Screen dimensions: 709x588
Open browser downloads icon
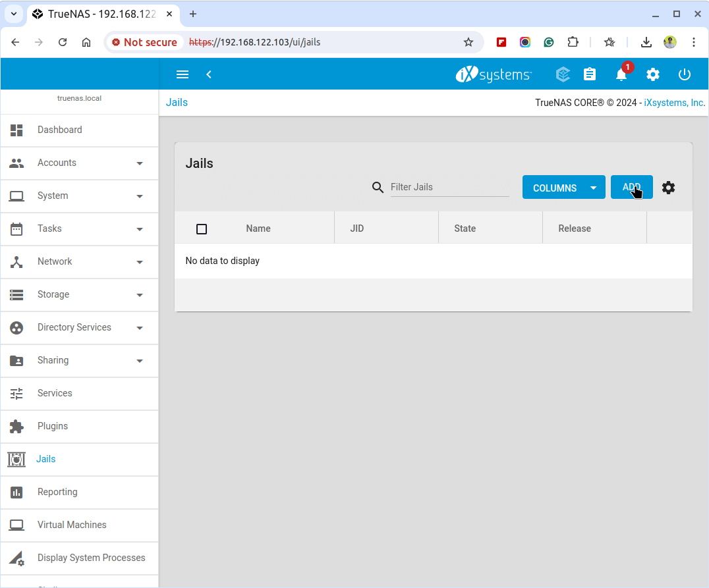[646, 42]
